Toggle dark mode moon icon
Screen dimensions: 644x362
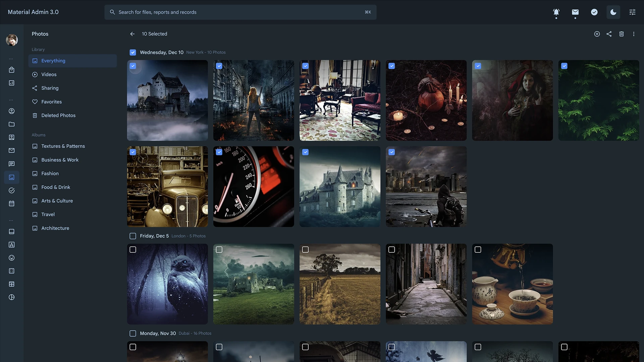(x=613, y=12)
